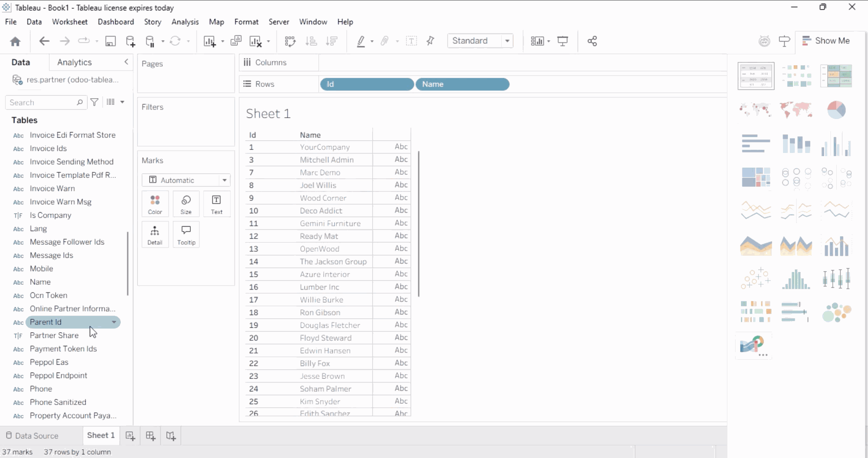
Task: Switch to the Analytics tab
Action: tap(75, 62)
